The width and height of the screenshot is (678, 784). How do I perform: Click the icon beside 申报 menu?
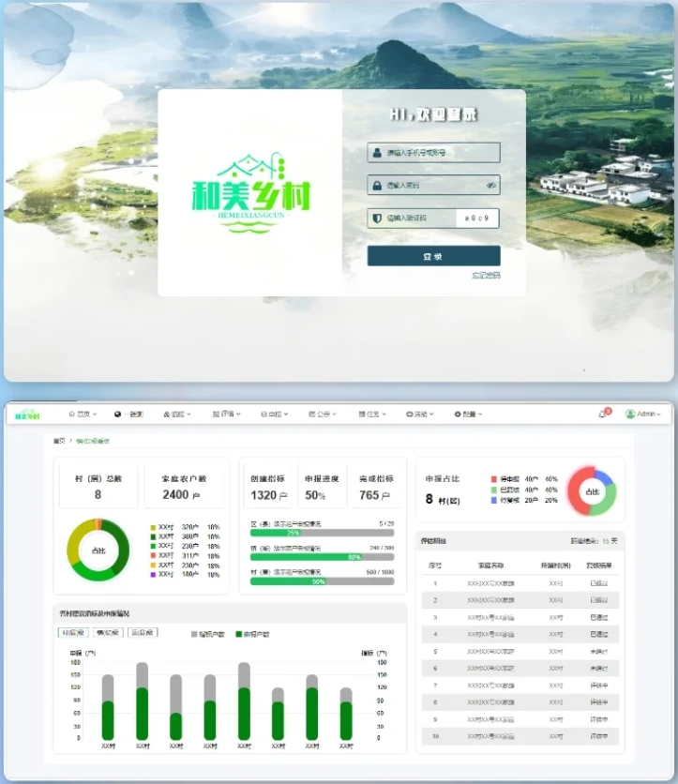point(264,414)
